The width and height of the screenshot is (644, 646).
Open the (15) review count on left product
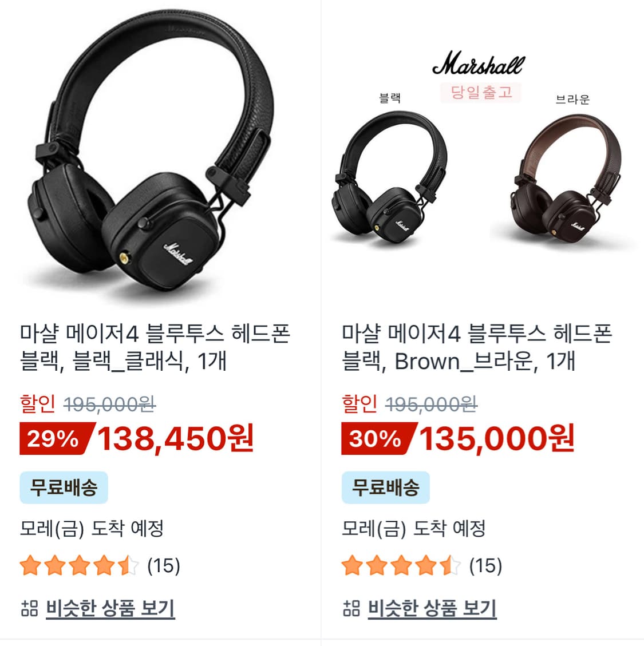(x=164, y=566)
